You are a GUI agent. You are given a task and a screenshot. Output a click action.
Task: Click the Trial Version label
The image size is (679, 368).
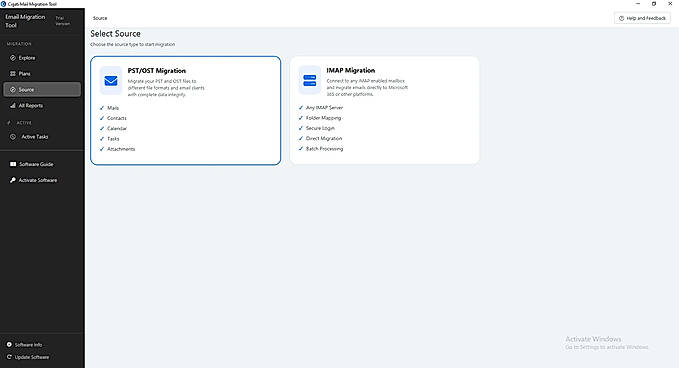click(x=62, y=21)
